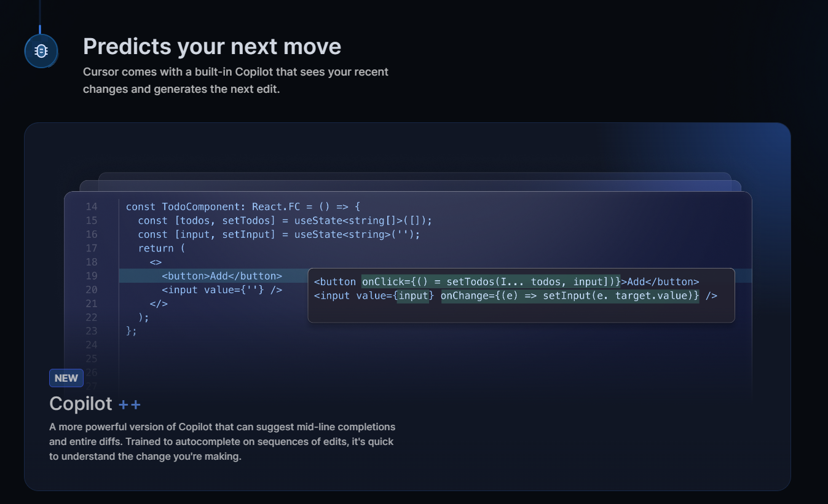Click line number 22 in the gutter
The image size is (828, 504).
tap(92, 317)
